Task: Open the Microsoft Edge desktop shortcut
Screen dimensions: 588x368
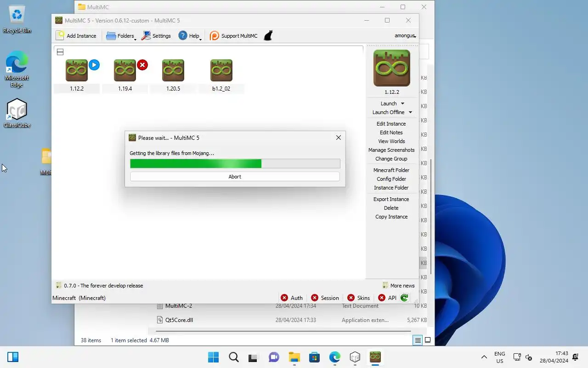Action: tap(17, 69)
